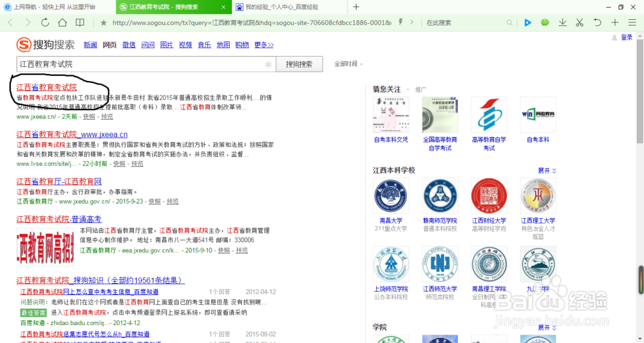Open the 上饶师范学院 logo thumbnail
644x343 pixels.
[x=391, y=264]
